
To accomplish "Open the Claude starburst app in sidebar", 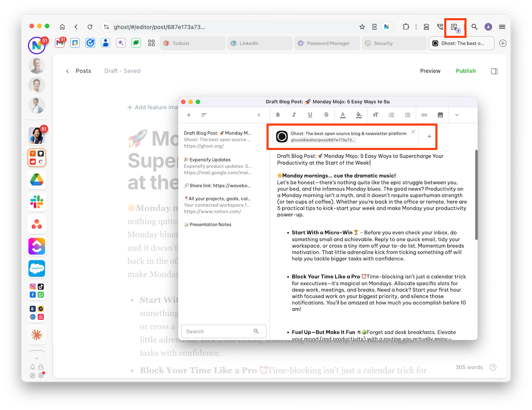I will click(37, 335).
